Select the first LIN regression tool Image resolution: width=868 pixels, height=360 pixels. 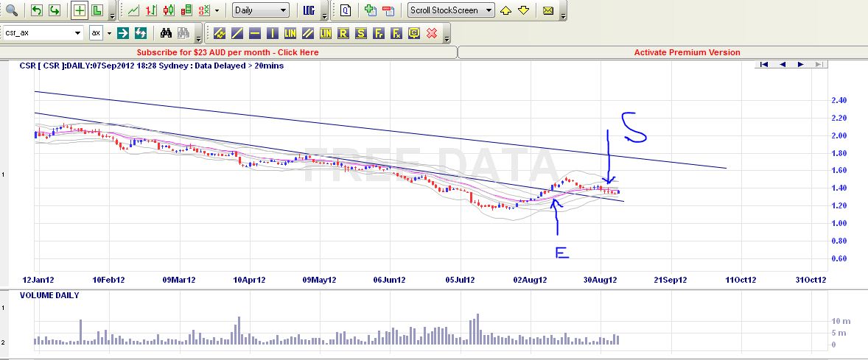(290, 33)
